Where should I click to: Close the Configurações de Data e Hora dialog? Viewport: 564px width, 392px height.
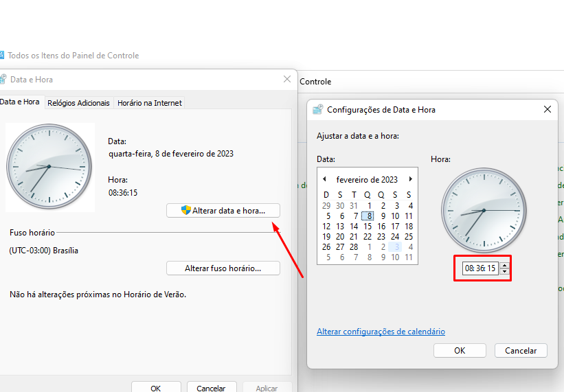[x=547, y=109]
